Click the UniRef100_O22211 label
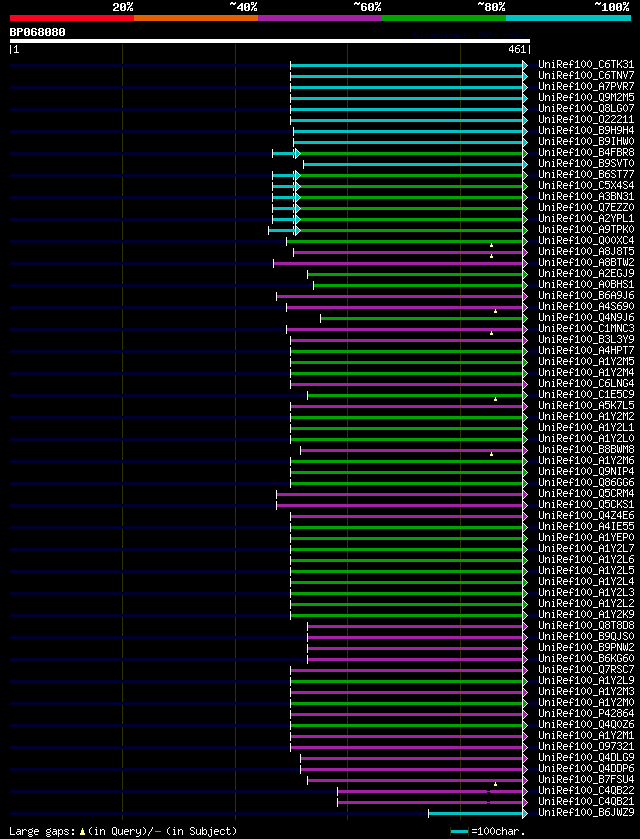This screenshot has width=640, height=839. [586, 119]
